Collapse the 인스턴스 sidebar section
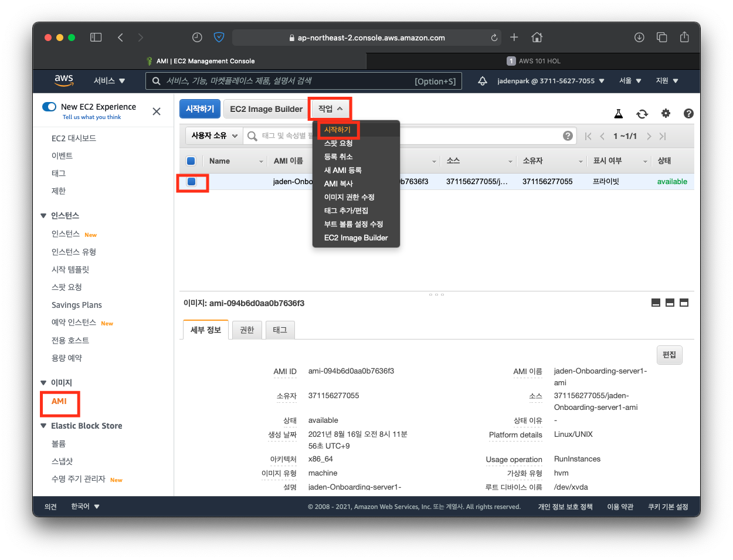This screenshot has height=560, width=733. (x=43, y=216)
